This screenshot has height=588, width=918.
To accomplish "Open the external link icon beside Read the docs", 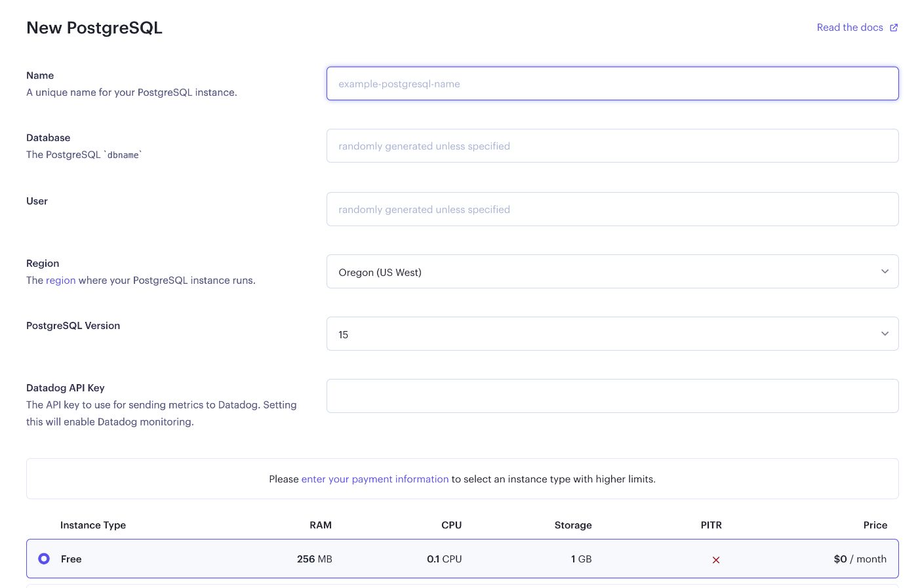I will point(893,28).
